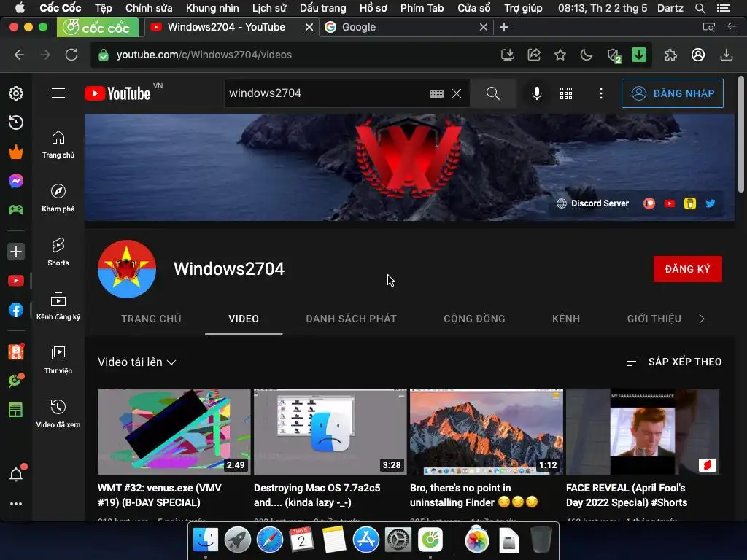Open Video đã xem history
Viewport: 747px width, 560px height.
[58, 414]
